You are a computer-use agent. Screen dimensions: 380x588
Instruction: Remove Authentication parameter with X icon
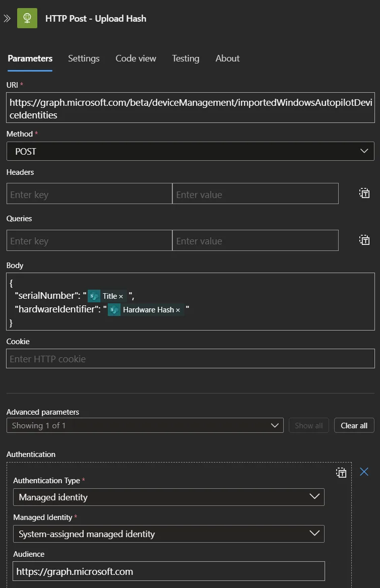coord(364,472)
